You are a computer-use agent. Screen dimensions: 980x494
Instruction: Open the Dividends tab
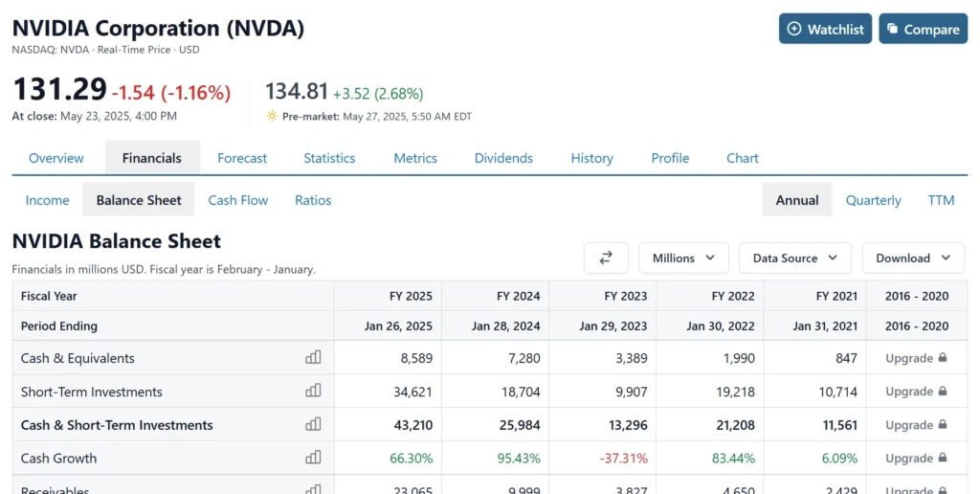click(503, 158)
